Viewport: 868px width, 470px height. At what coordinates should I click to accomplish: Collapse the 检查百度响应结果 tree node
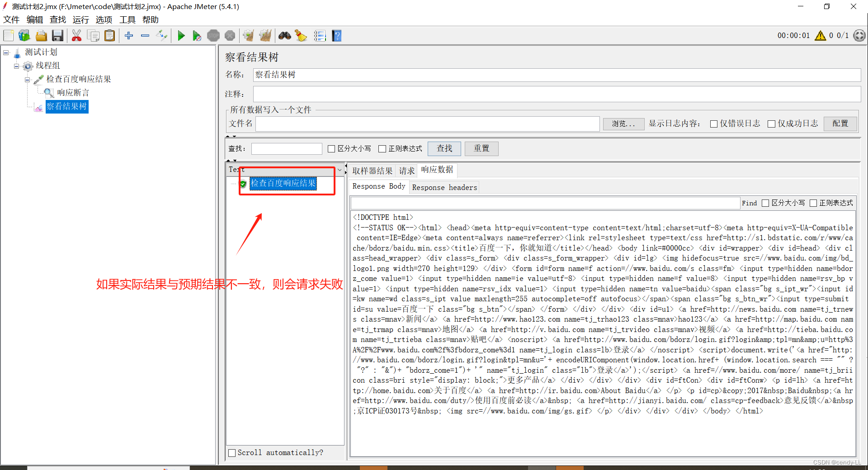click(x=28, y=80)
